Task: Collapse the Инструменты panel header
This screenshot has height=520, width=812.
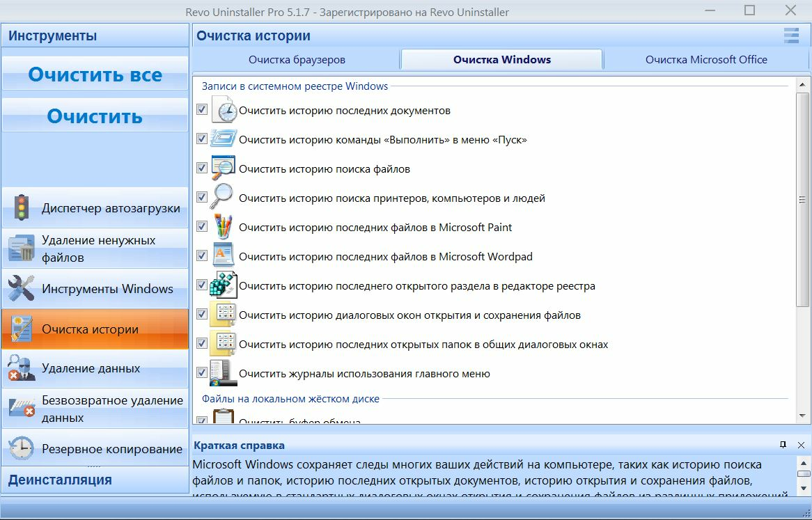Action: [x=95, y=36]
